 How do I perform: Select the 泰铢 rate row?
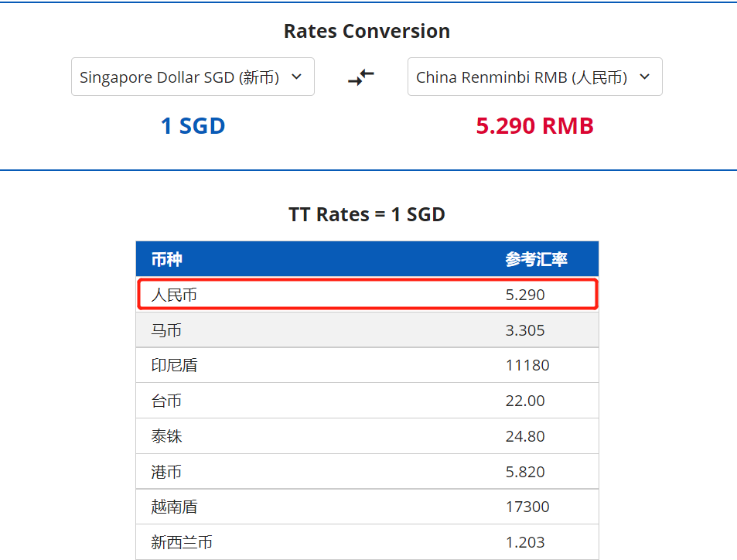(367, 436)
